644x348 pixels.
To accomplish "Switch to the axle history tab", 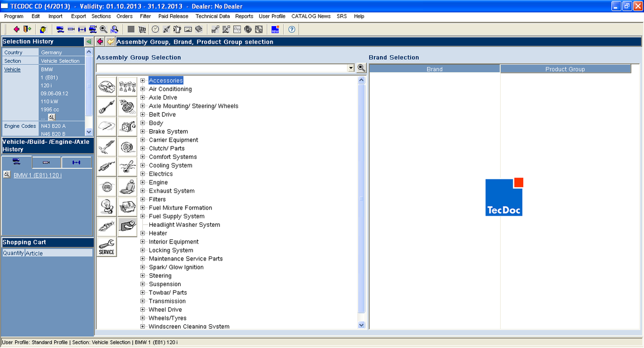I will (x=76, y=162).
